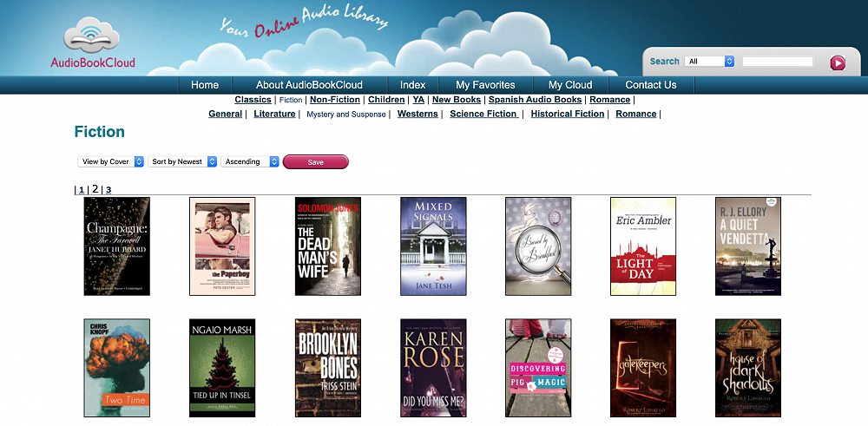Open the Science Fiction subgenre link

(483, 114)
